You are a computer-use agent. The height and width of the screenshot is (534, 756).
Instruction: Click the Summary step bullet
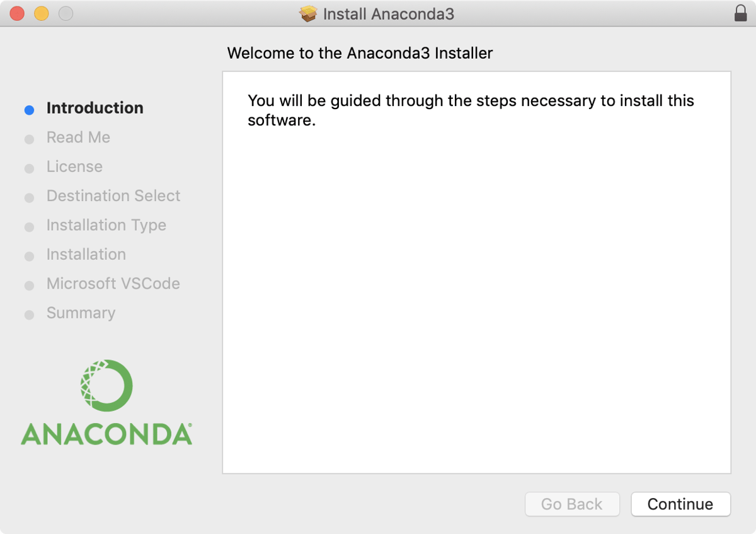[x=29, y=315]
